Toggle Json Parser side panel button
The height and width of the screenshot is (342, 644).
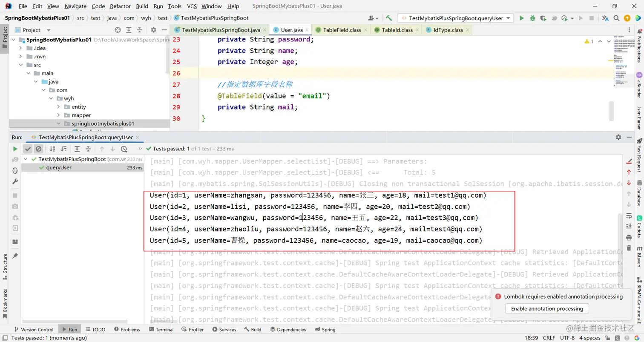[639, 118]
